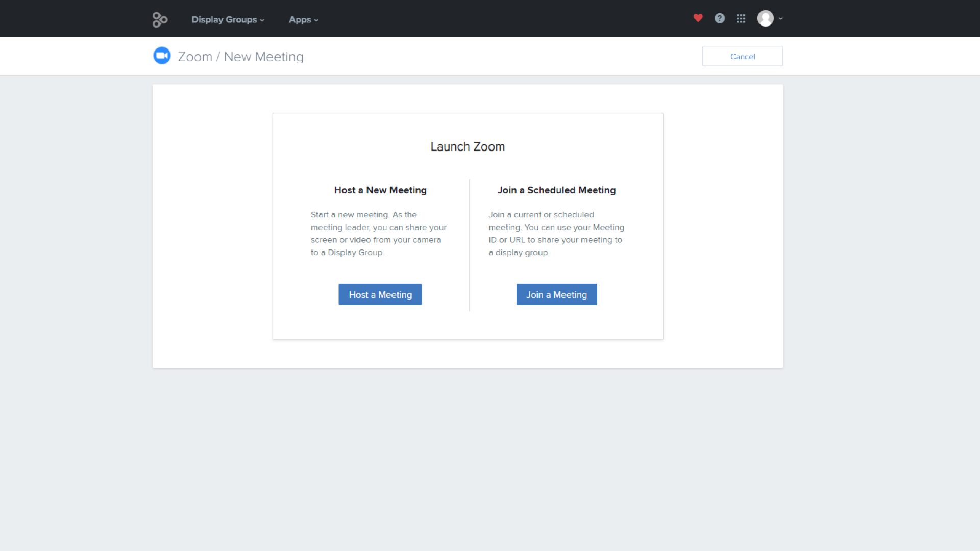Click the 'Start a new meeting' description text
This screenshot has width=980, height=551.
click(379, 234)
